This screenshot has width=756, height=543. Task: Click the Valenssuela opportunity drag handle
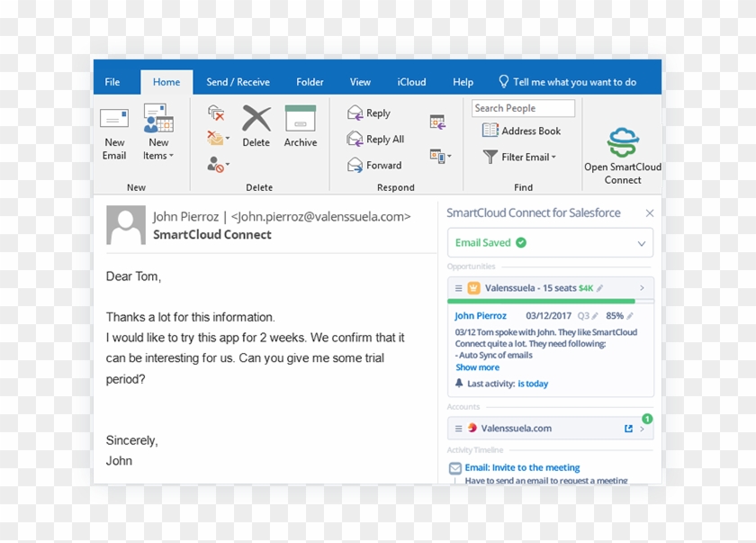pos(458,288)
